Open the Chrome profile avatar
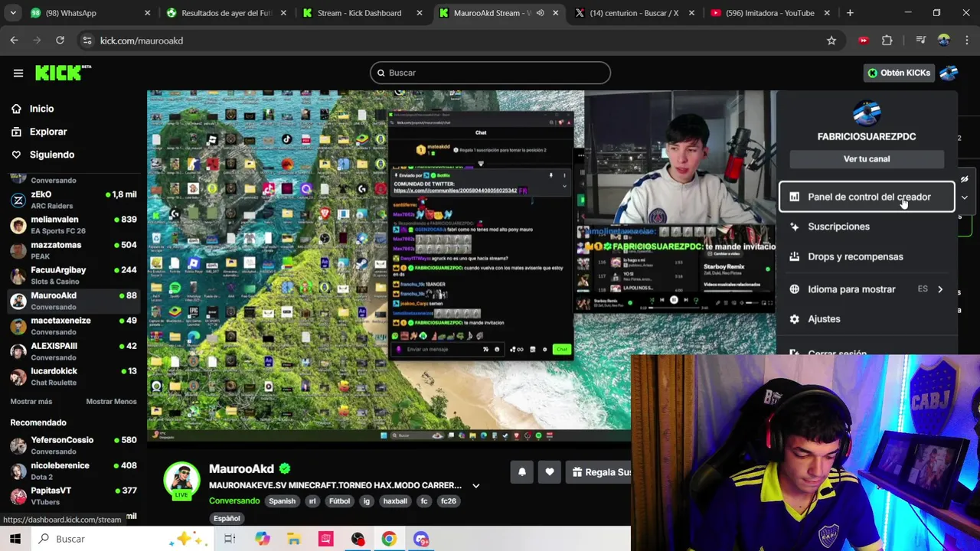The height and width of the screenshot is (551, 980). coord(943,41)
